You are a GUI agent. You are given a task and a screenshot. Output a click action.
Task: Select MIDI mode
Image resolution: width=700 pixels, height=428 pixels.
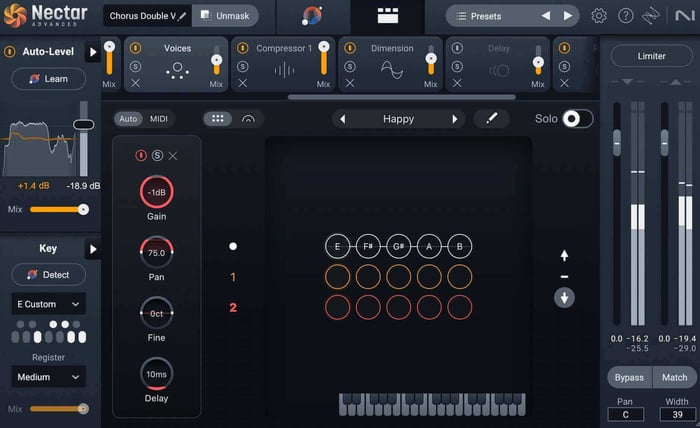[158, 119]
